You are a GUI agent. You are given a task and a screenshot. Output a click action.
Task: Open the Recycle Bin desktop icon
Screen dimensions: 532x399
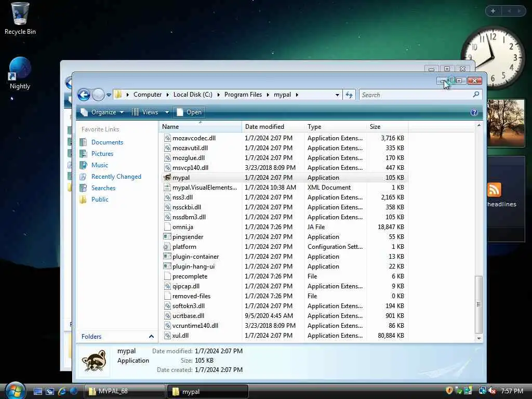[20, 19]
